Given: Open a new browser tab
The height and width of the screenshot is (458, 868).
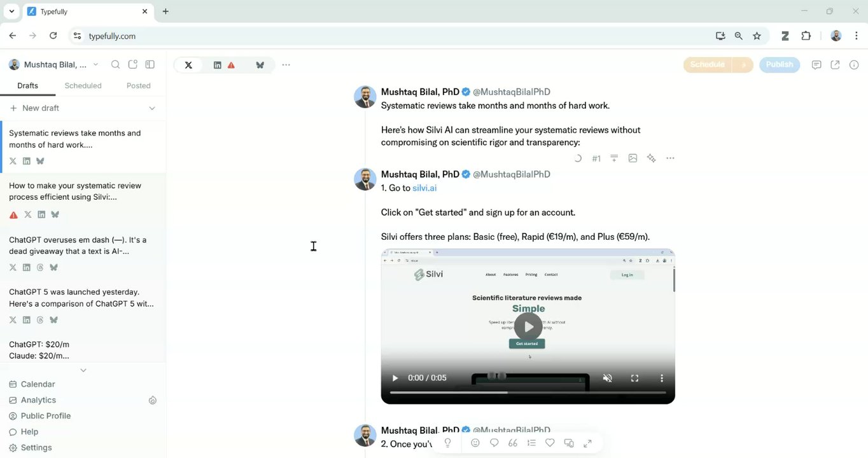Looking at the screenshot, I should click(165, 11).
